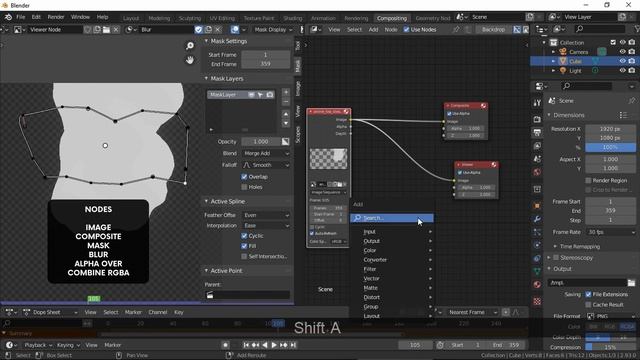
Task: Open the Blend mode Merge Add dropdown
Action: [x=266, y=153]
